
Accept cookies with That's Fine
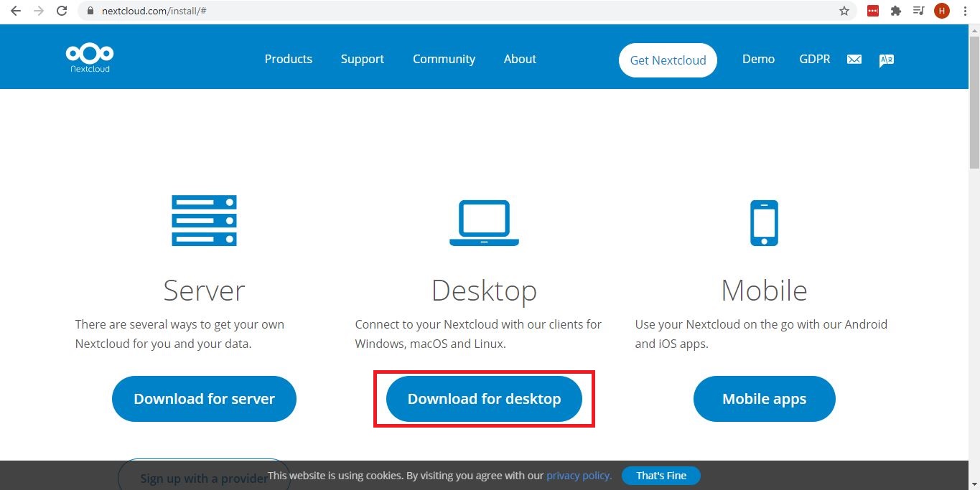[660, 475]
